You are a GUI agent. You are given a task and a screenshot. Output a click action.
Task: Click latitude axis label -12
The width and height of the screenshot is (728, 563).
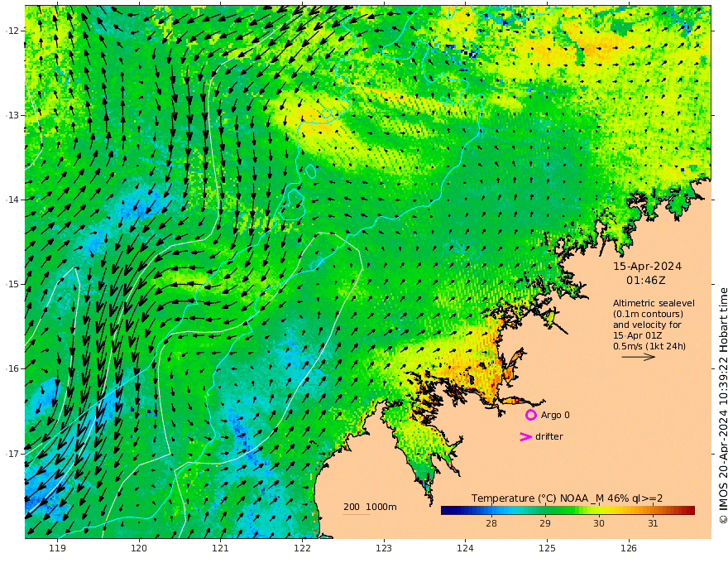(x=12, y=31)
